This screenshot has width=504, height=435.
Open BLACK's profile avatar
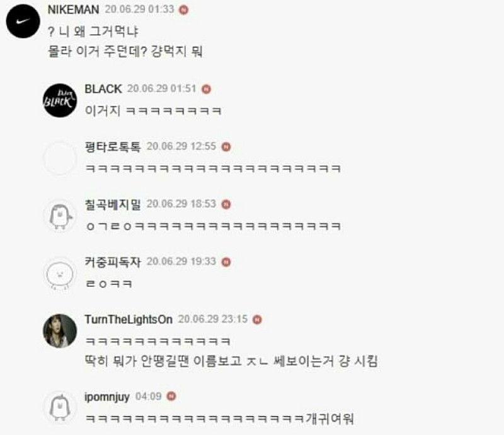tap(60, 100)
